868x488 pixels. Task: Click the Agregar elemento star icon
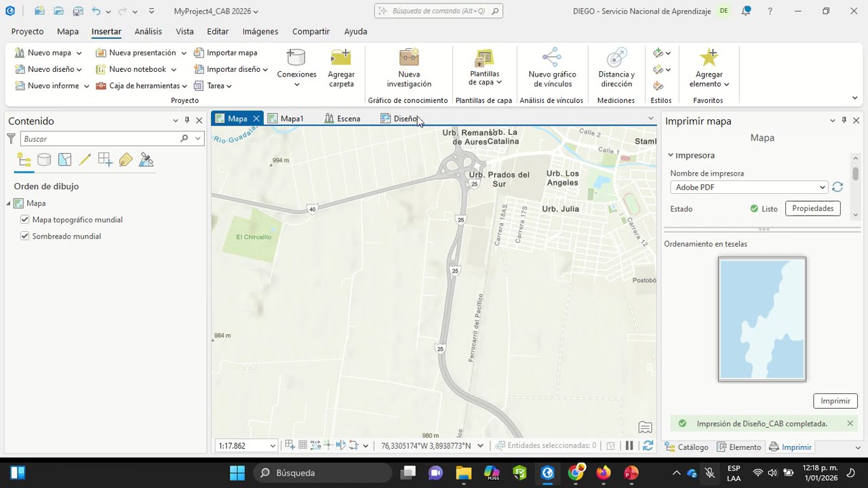pyautogui.click(x=709, y=58)
